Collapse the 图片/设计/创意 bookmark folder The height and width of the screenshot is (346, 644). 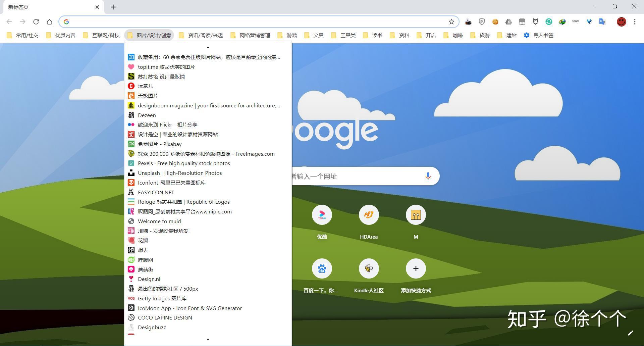(x=149, y=35)
